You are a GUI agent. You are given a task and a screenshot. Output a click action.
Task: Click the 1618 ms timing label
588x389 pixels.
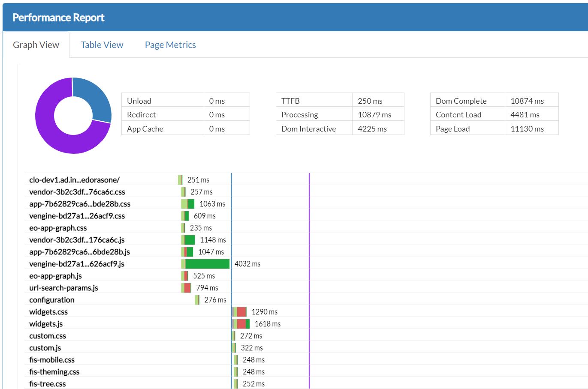tap(268, 324)
